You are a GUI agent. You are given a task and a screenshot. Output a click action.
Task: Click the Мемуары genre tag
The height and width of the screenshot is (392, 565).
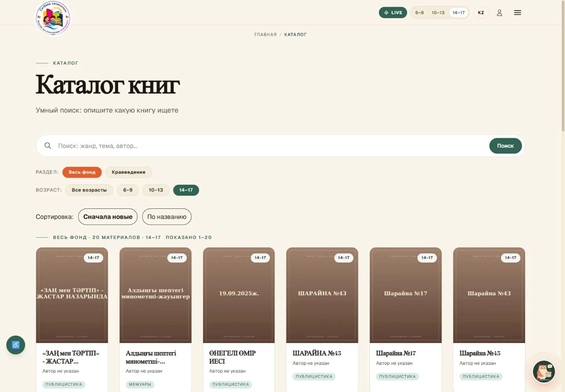pos(140,384)
